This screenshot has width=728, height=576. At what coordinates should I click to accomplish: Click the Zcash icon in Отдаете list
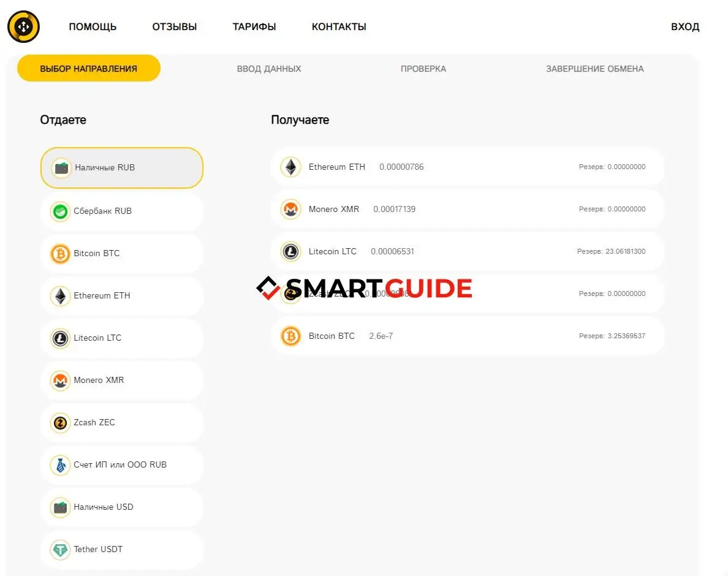coord(60,423)
